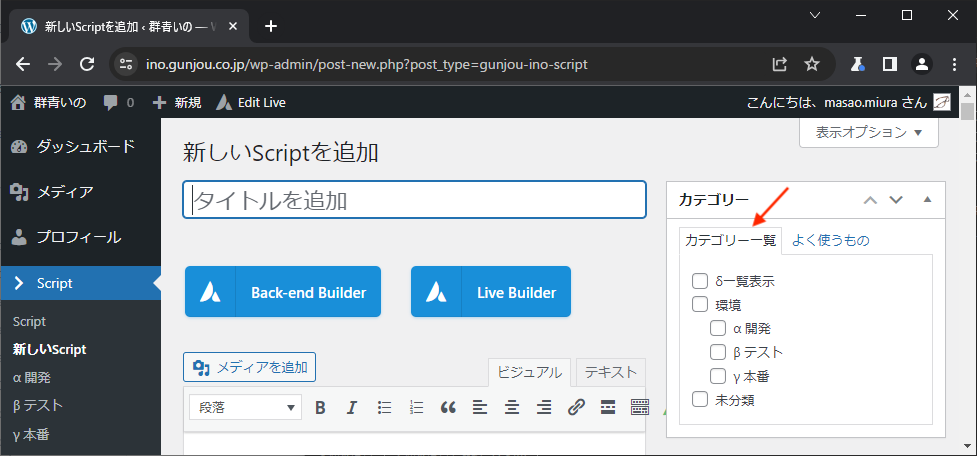Click the タイトルを追加 title field
The width and height of the screenshot is (977, 456).
[414, 200]
